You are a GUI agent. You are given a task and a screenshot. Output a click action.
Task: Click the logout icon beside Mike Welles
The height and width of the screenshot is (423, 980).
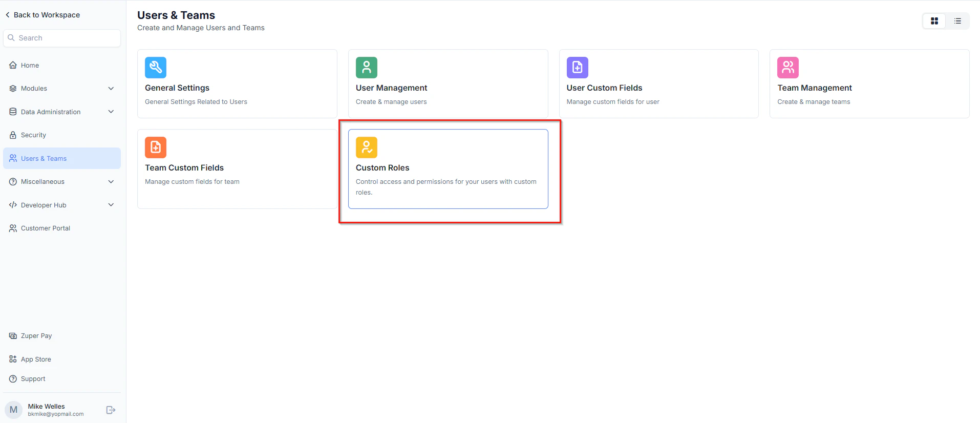click(x=111, y=410)
